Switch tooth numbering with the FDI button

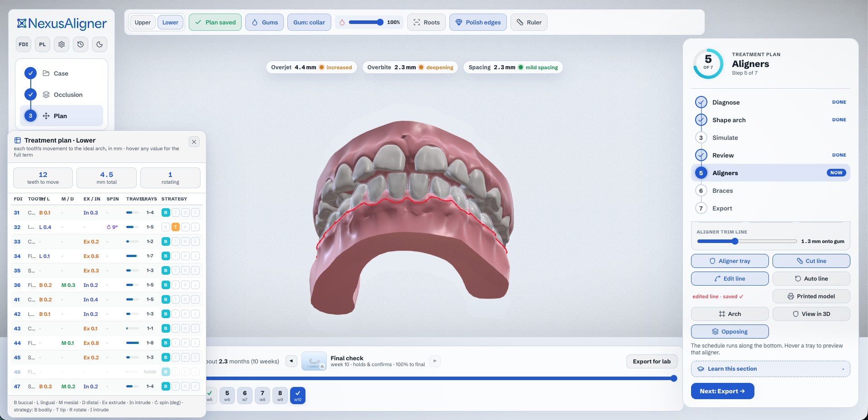[24, 44]
